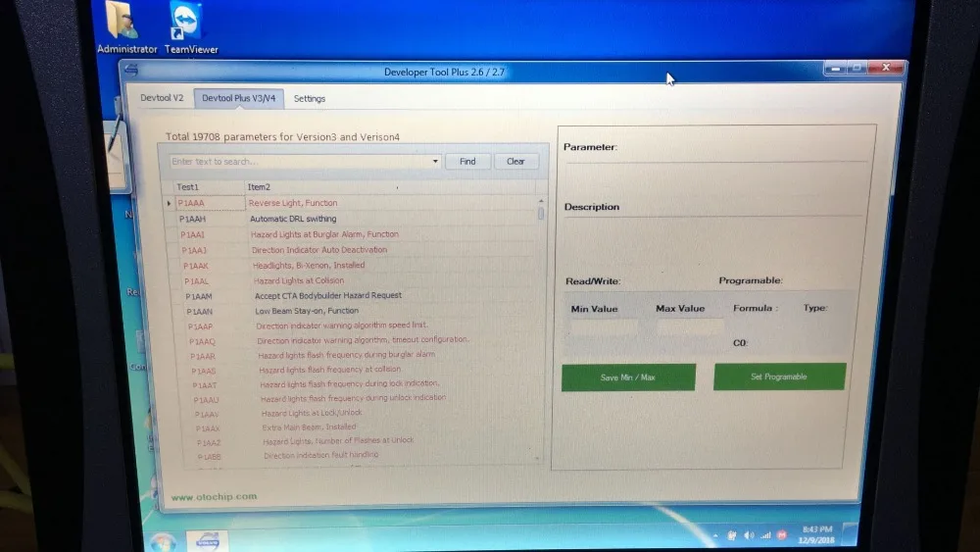The width and height of the screenshot is (980, 552).
Task: Switch to the Devtool V2 tab
Action: pos(162,98)
